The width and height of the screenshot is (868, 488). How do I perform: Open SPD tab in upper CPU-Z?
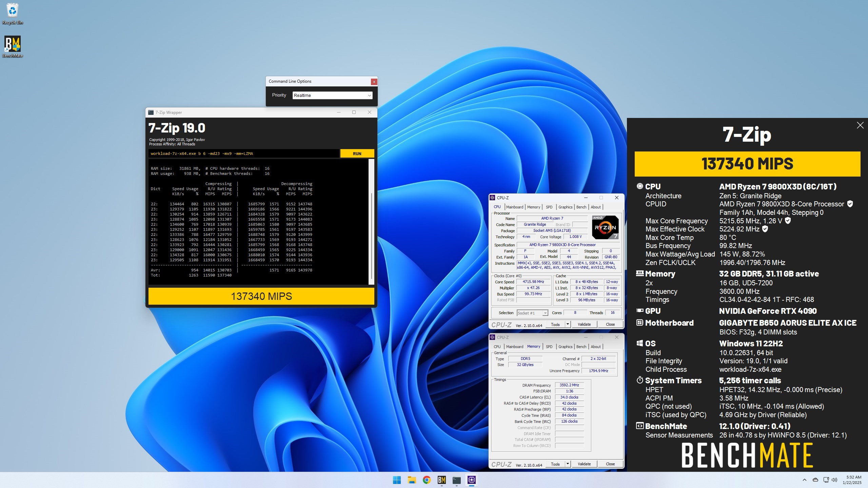coord(549,207)
